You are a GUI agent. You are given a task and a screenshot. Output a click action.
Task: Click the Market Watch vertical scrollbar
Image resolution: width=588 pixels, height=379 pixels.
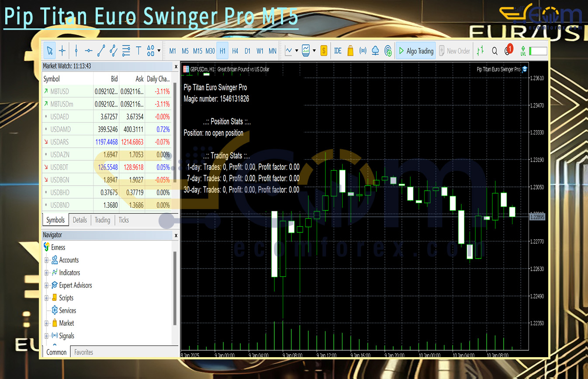[176, 133]
